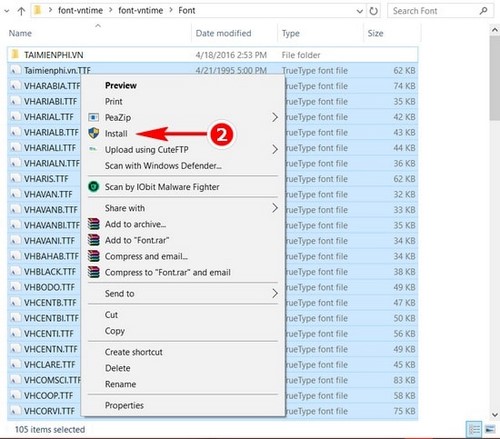Select Scan with Windows Defender entry
The image size is (500, 439).
point(163,165)
